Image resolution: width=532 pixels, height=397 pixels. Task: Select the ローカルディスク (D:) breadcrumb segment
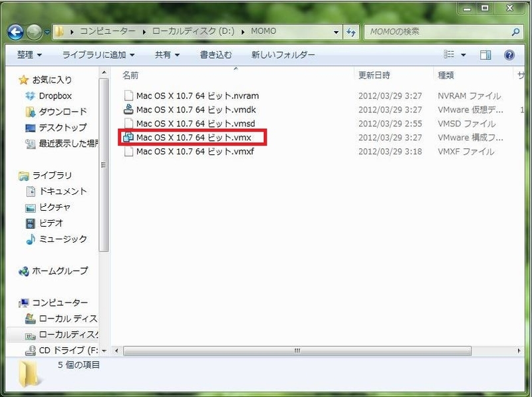tap(193, 31)
